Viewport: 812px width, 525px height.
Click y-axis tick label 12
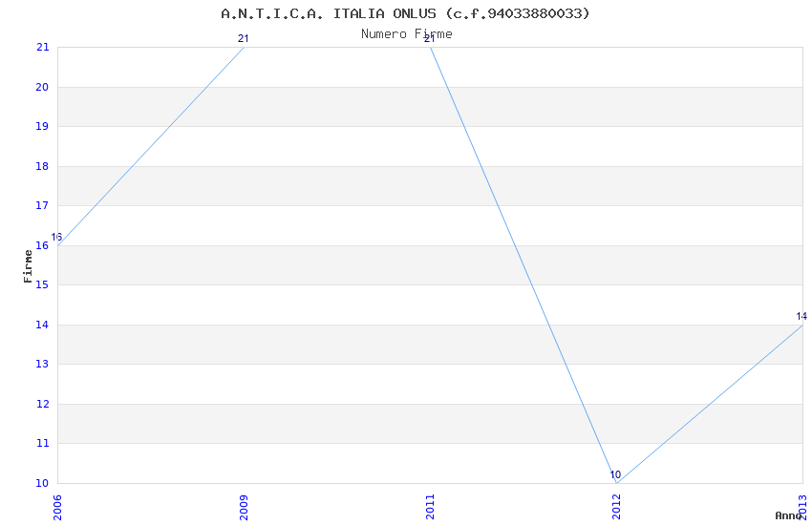(42, 404)
